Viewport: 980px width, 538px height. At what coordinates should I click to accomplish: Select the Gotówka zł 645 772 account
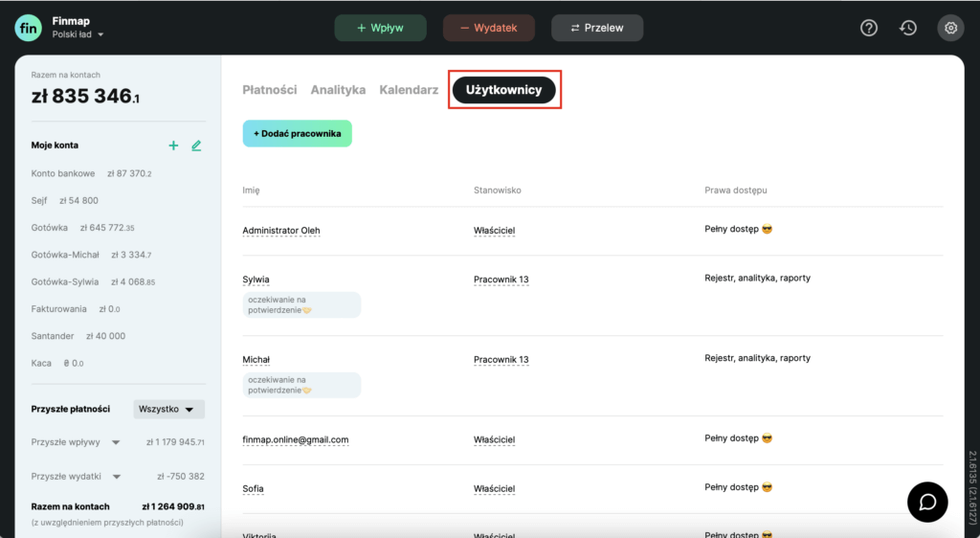point(83,228)
